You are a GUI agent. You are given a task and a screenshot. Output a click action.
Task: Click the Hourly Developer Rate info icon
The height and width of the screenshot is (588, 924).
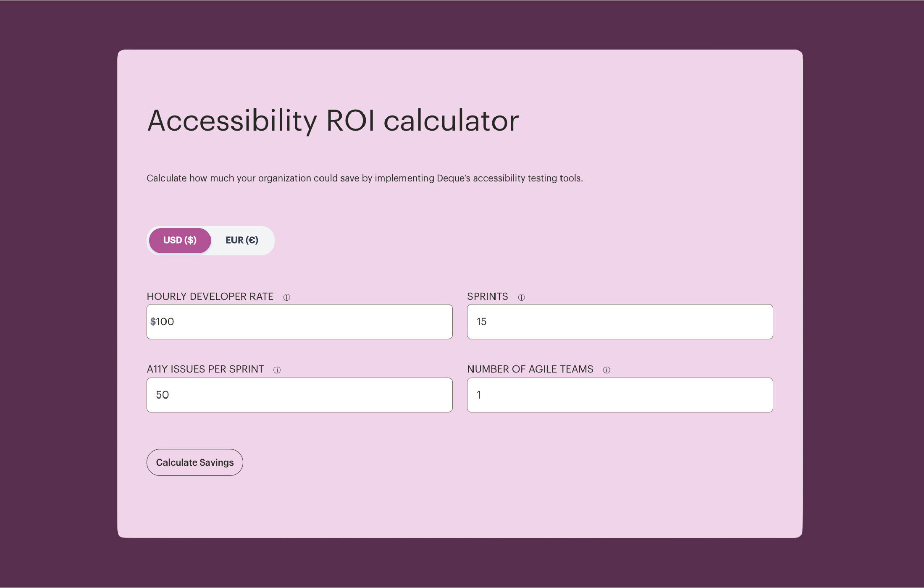[287, 297]
